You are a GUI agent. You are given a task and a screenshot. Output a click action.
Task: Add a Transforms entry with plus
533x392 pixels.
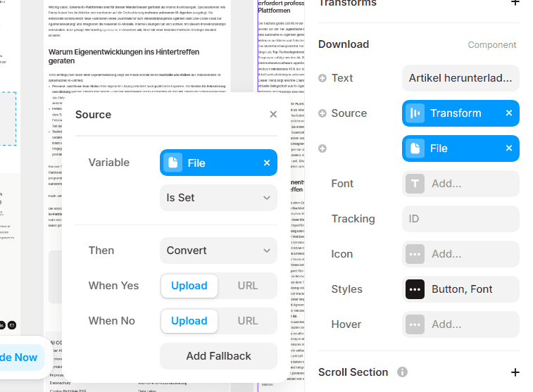(x=515, y=3)
